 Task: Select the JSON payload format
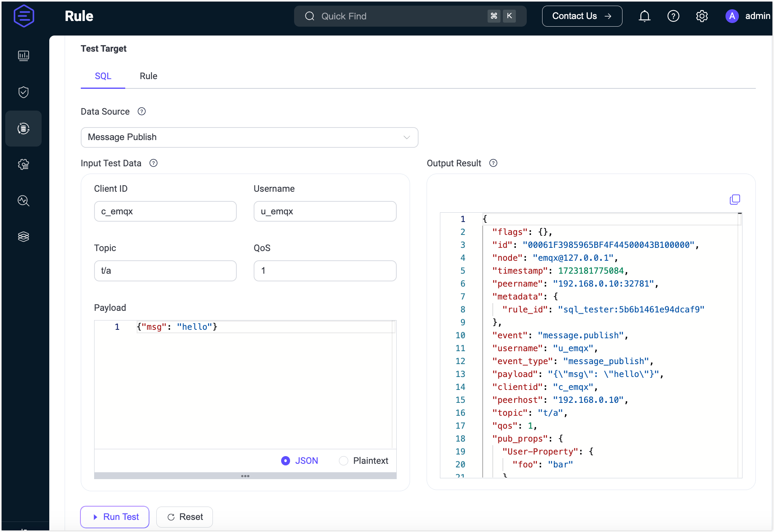click(x=286, y=461)
